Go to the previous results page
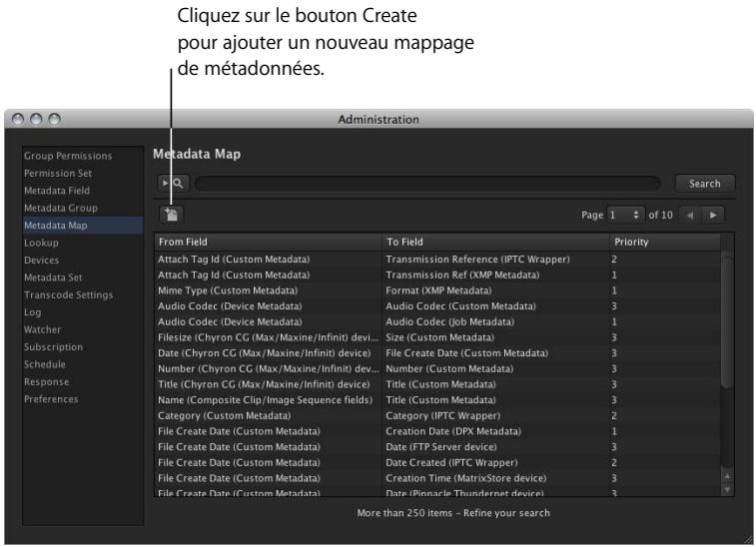 coord(690,215)
